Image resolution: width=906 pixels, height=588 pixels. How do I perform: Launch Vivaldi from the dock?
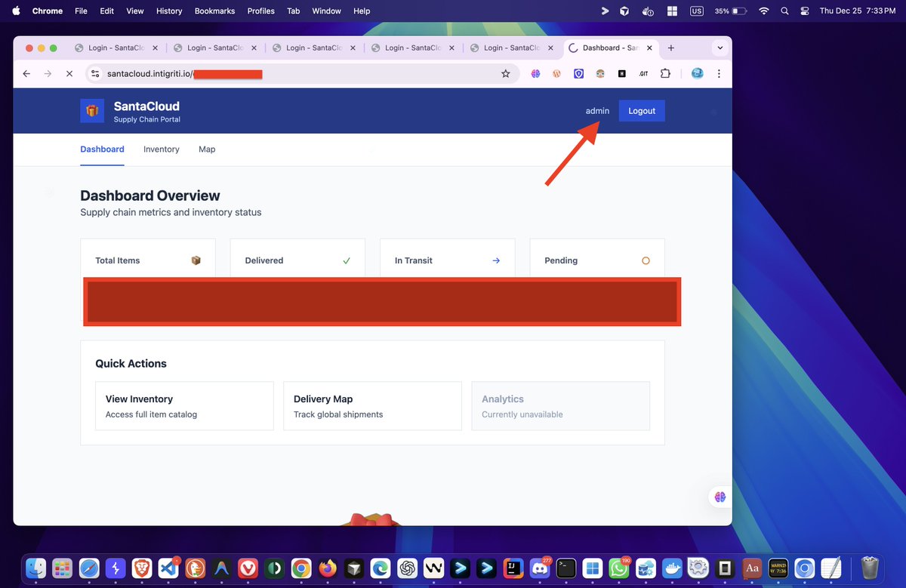pos(248,568)
